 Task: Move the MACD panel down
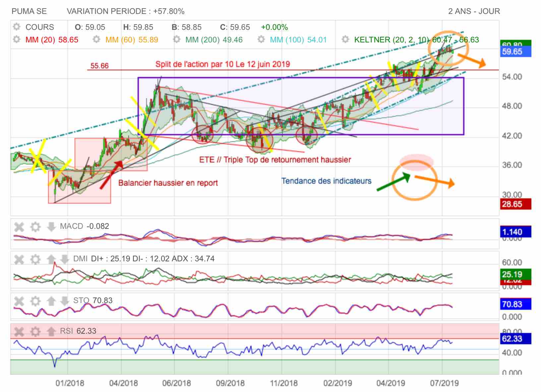(x=51, y=227)
